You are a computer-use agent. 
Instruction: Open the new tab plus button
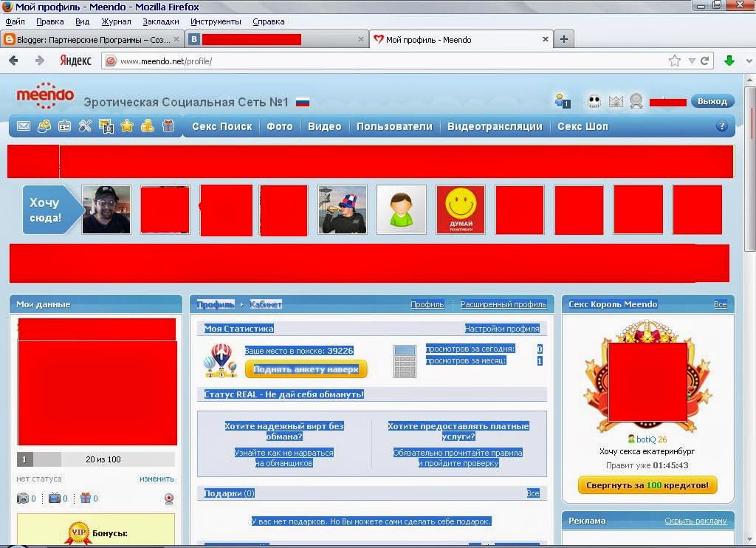[x=563, y=40]
